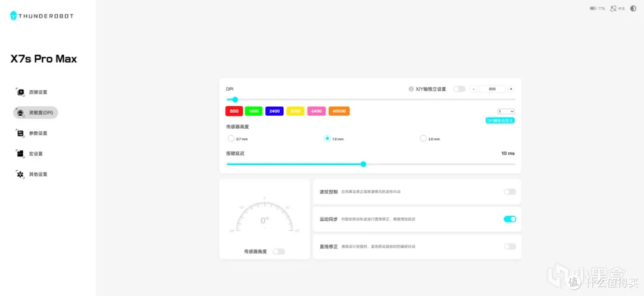Click the DPI slider handle
This screenshot has height=296, width=644.
pyautogui.click(x=235, y=100)
